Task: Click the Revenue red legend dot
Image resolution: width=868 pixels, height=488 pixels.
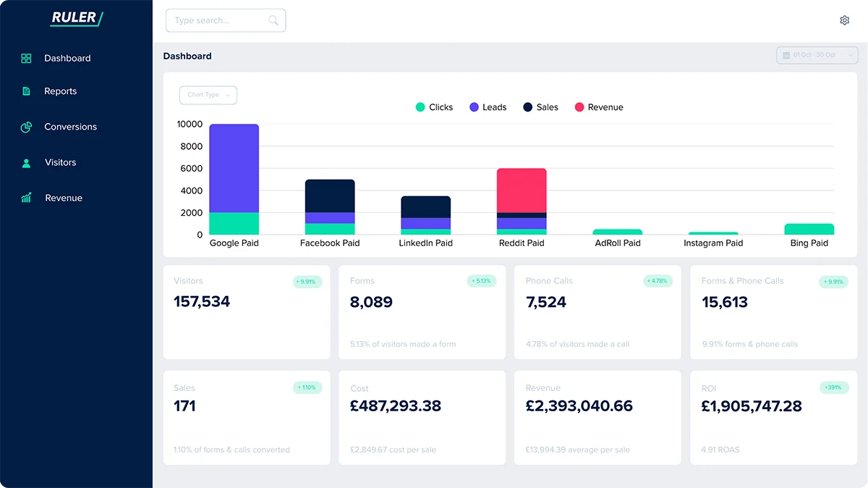Action: coord(579,107)
